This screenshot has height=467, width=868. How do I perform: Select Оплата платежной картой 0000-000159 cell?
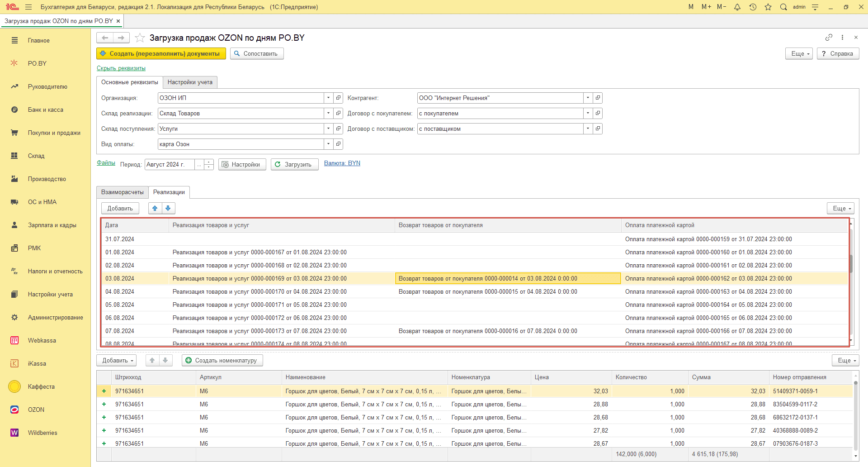(x=734, y=239)
